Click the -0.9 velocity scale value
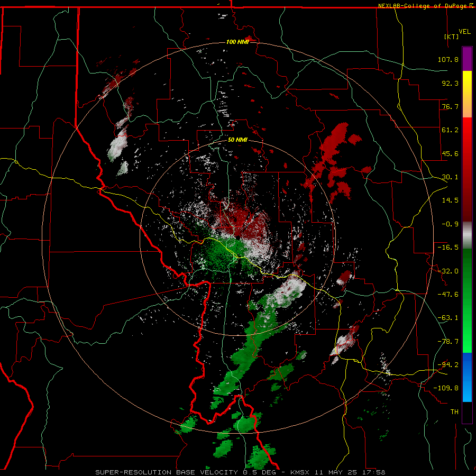 [x=450, y=224]
